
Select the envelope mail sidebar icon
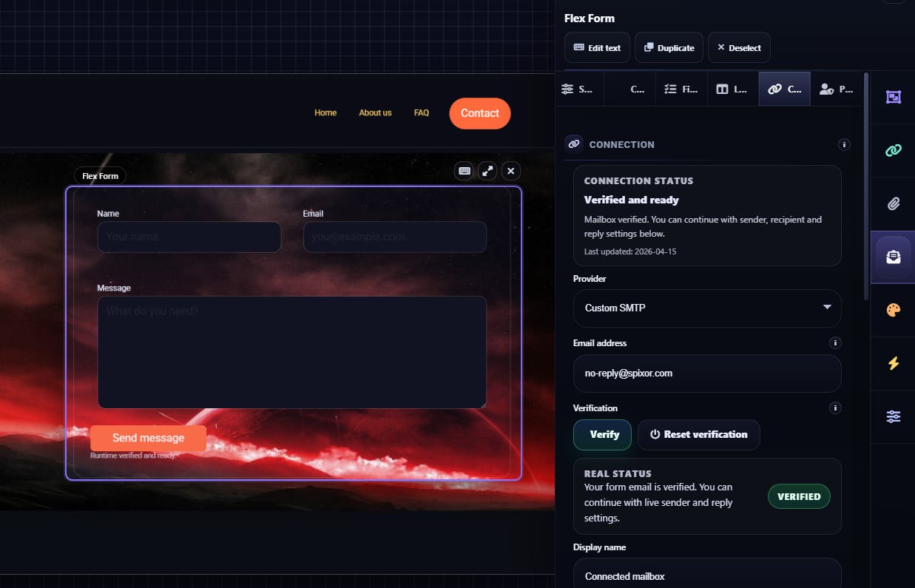pyautogui.click(x=893, y=257)
